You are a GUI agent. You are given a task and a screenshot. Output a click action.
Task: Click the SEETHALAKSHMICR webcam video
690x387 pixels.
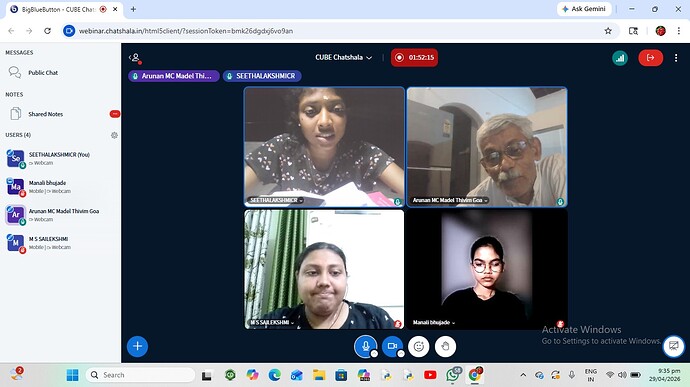[324, 147]
